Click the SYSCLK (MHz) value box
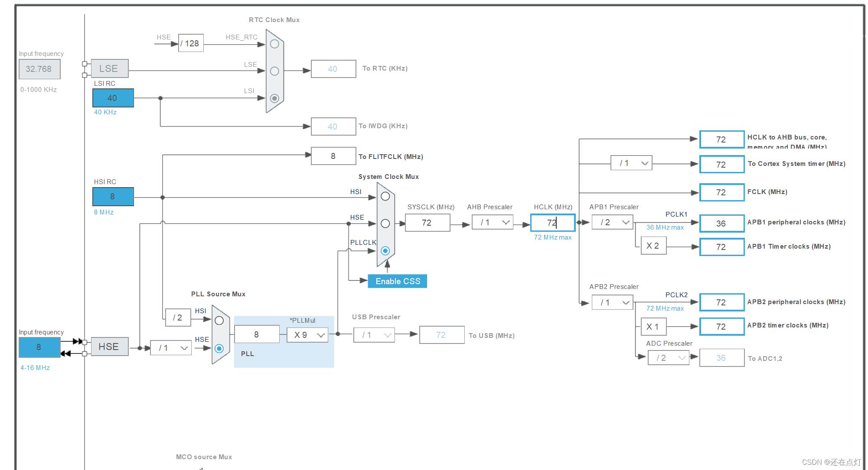Viewport: 868px width, 470px height. click(427, 223)
